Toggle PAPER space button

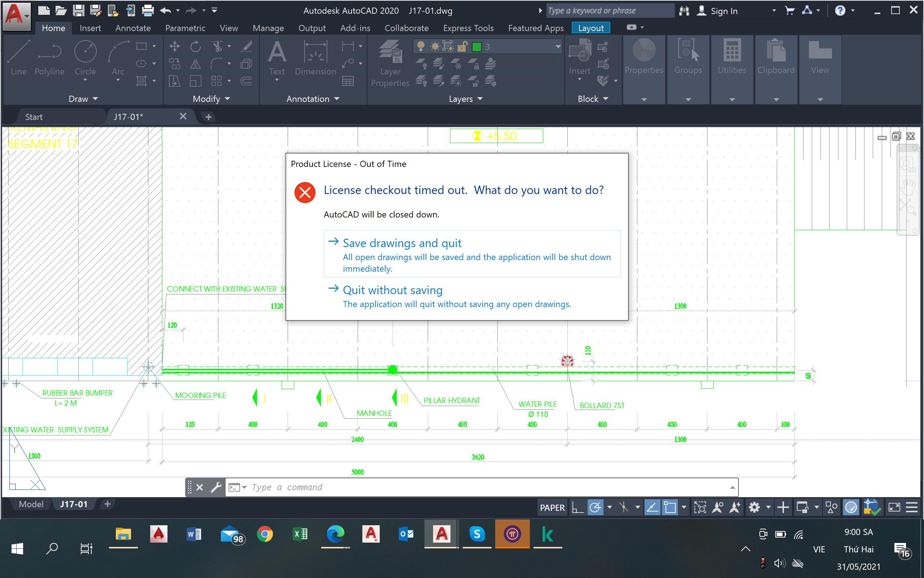552,507
